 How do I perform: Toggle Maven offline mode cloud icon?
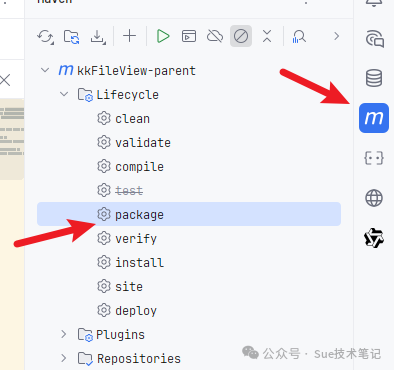tap(215, 36)
